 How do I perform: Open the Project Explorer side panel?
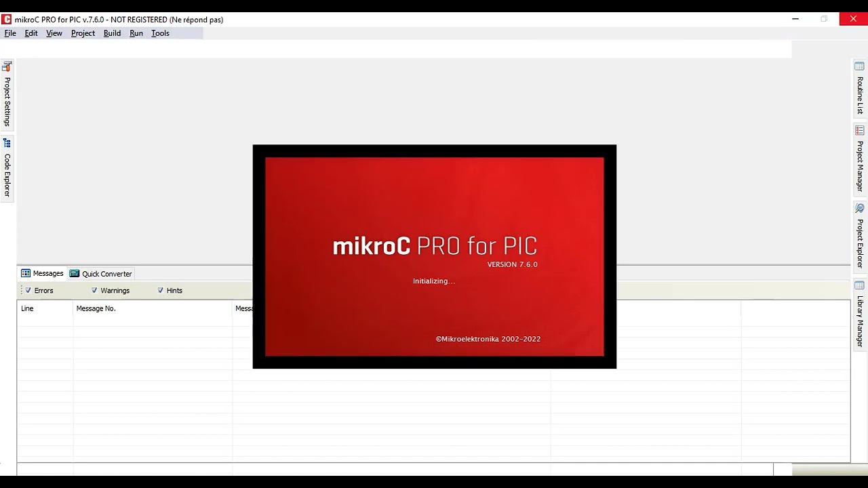tap(860, 236)
